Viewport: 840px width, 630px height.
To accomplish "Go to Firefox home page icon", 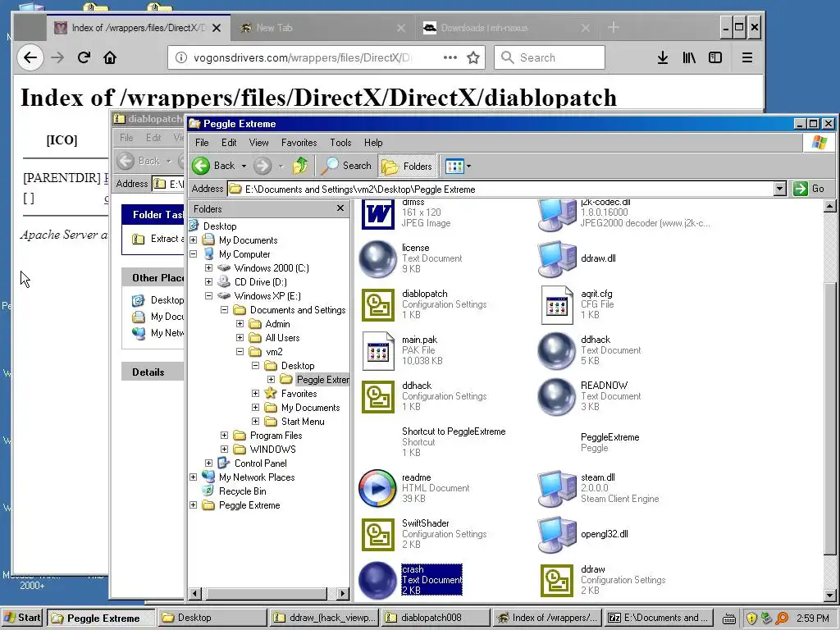I will pyautogui.click(x=110, y=58).
